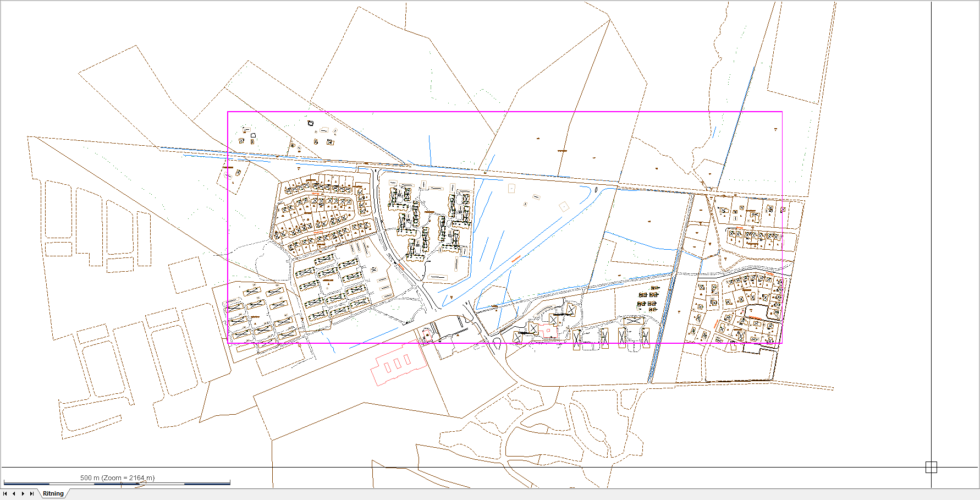Viewport: 980px width, 500px height.
Task: Click the roundabout circle on the road
Action: tap(497, 344)
